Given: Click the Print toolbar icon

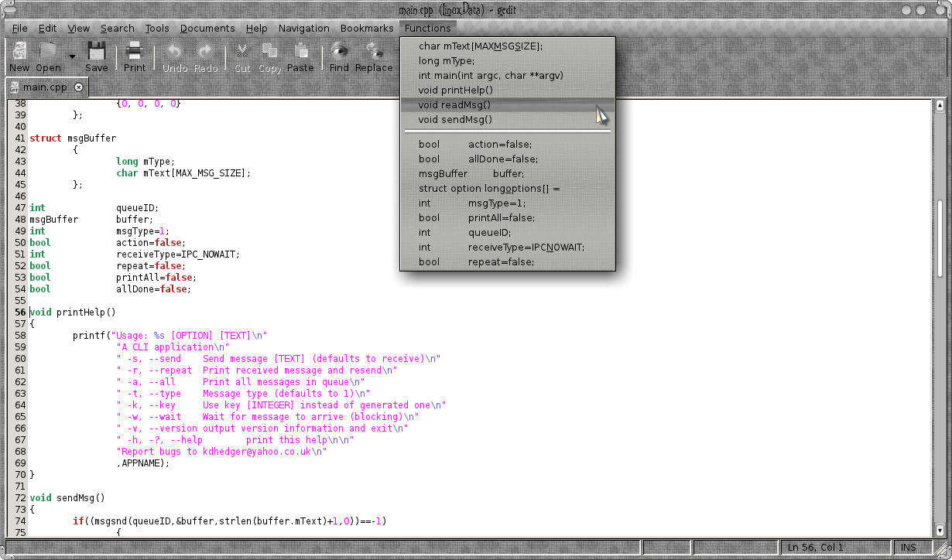Looking at the screenshot, I should (x=135, y=57).
